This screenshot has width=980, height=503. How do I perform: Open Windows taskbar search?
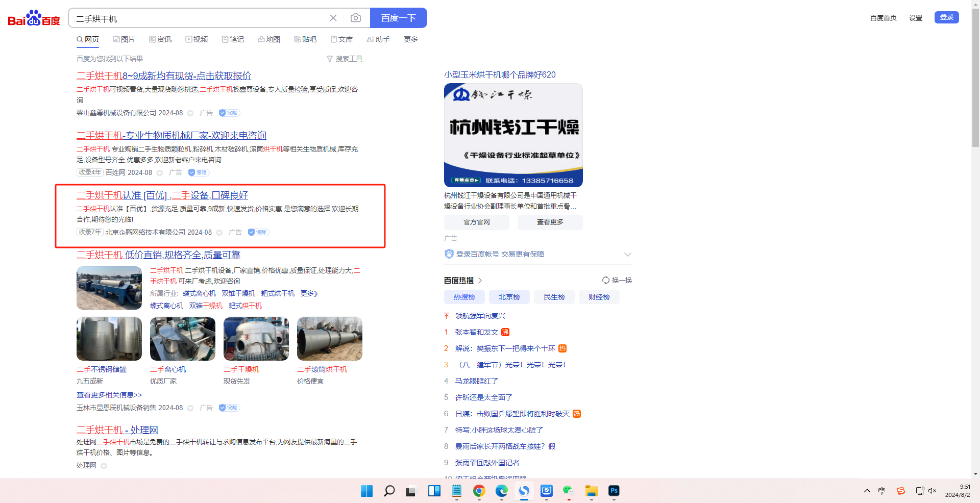(x=389, y=491)
